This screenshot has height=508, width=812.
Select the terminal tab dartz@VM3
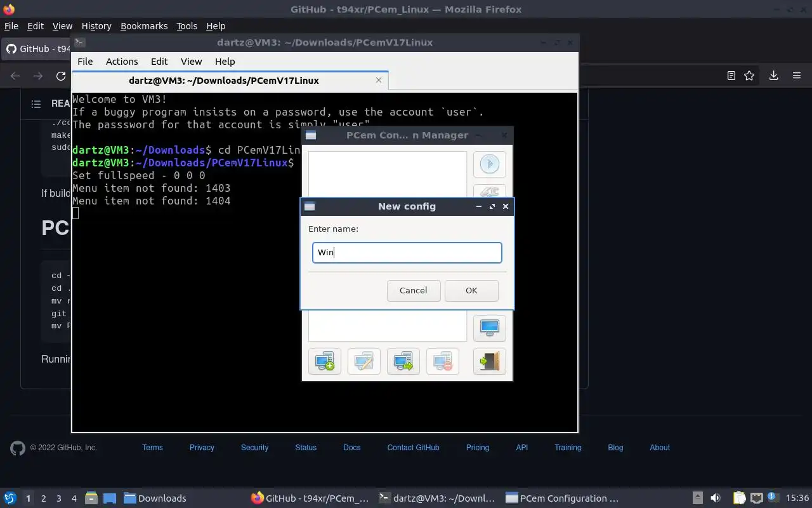(x=230, y=81)
